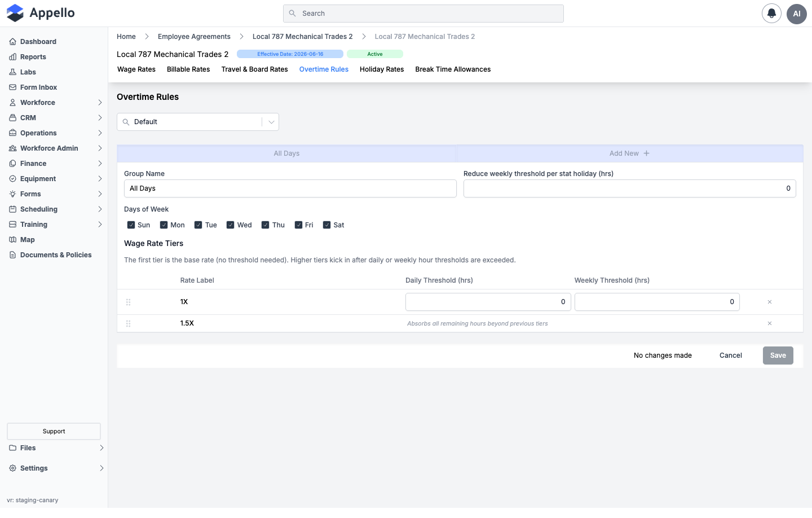Viewport: 812px width, 518px height.
Task: Open the Holiday Rates tab
Action: 382,69
